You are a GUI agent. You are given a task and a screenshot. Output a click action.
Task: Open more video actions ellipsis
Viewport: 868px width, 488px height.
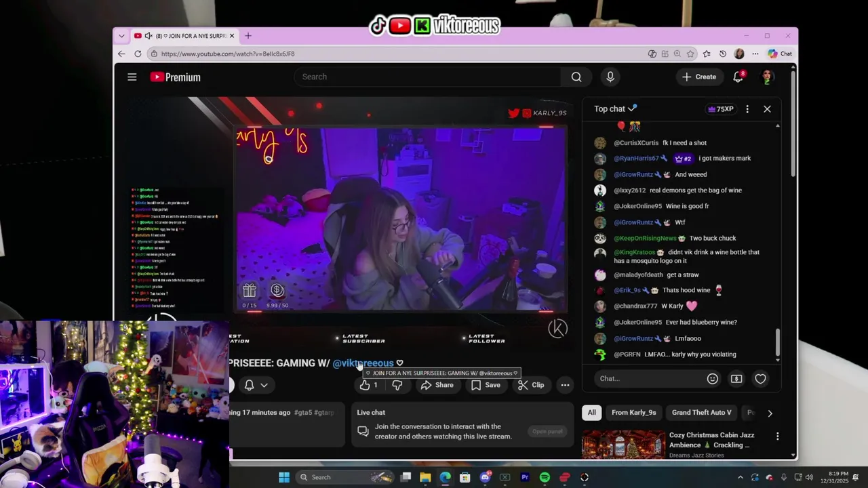(x=565, y=385)
